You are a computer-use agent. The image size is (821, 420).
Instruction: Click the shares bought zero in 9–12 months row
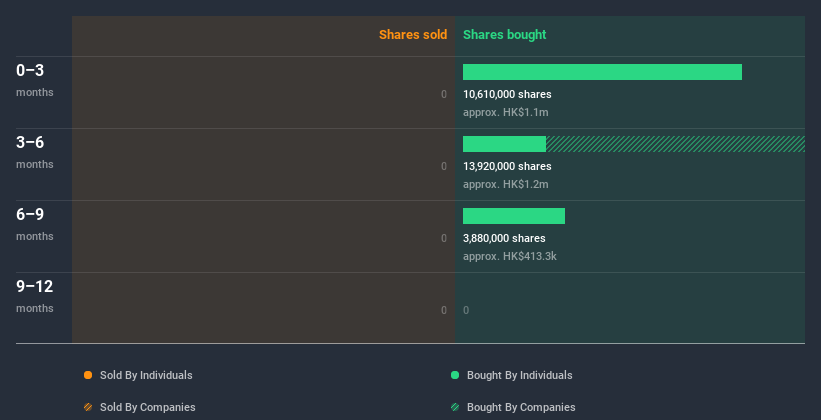click(x=466, y=310)
